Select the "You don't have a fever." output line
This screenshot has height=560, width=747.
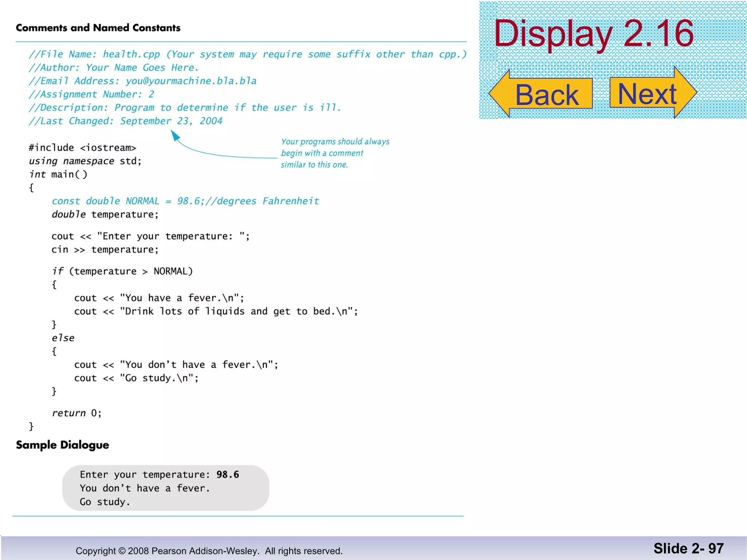(145, 488)
